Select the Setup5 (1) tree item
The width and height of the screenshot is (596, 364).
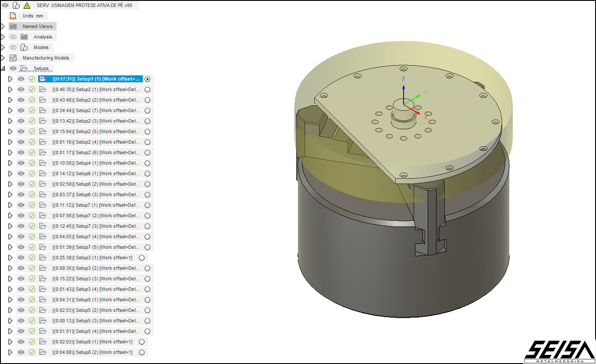pyautogui.click(x=96, y=300)
